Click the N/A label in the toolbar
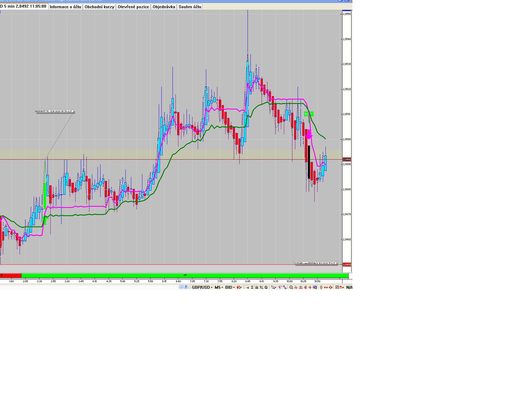 pos(349,287)
